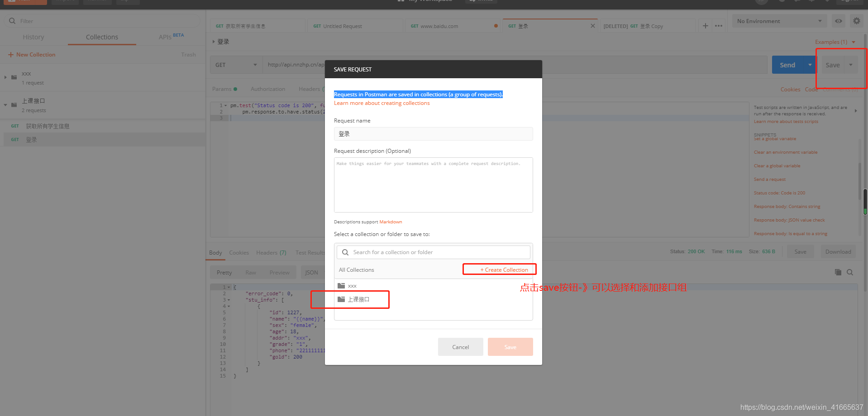
Task: Expand the 登录 request title arrow
Action: click(214, 42)
